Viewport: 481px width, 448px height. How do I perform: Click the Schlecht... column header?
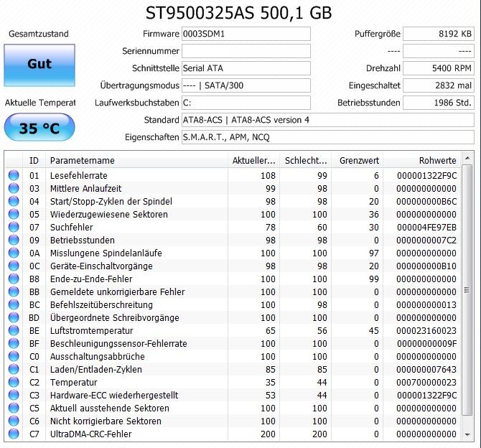(x=306, y=160)
